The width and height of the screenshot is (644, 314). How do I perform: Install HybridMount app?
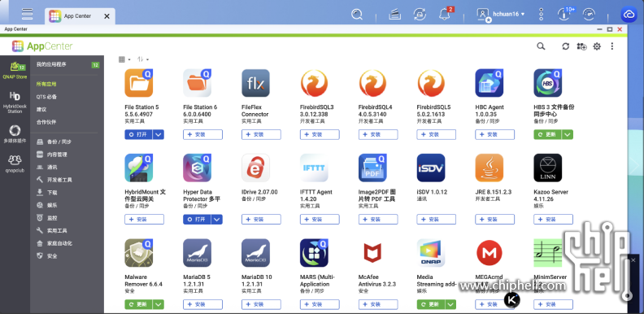pos(144,220)
